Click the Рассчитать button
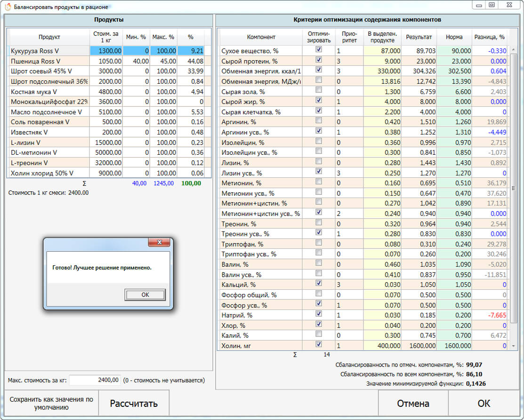 click(134, 404)
